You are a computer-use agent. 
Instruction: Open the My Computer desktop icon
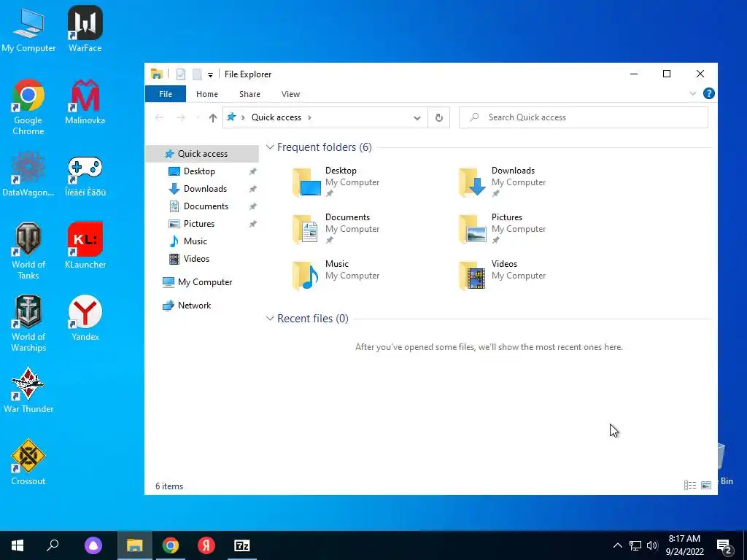tap(28, 29)
